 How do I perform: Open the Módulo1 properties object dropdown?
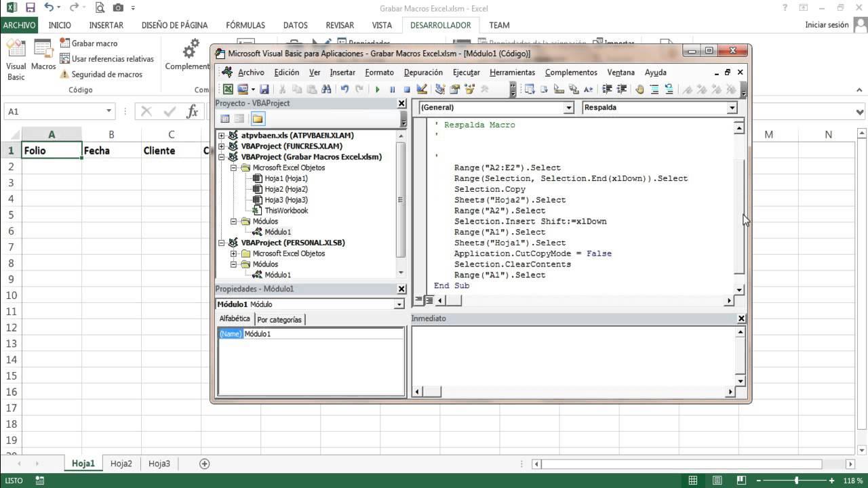click(399, 304)
